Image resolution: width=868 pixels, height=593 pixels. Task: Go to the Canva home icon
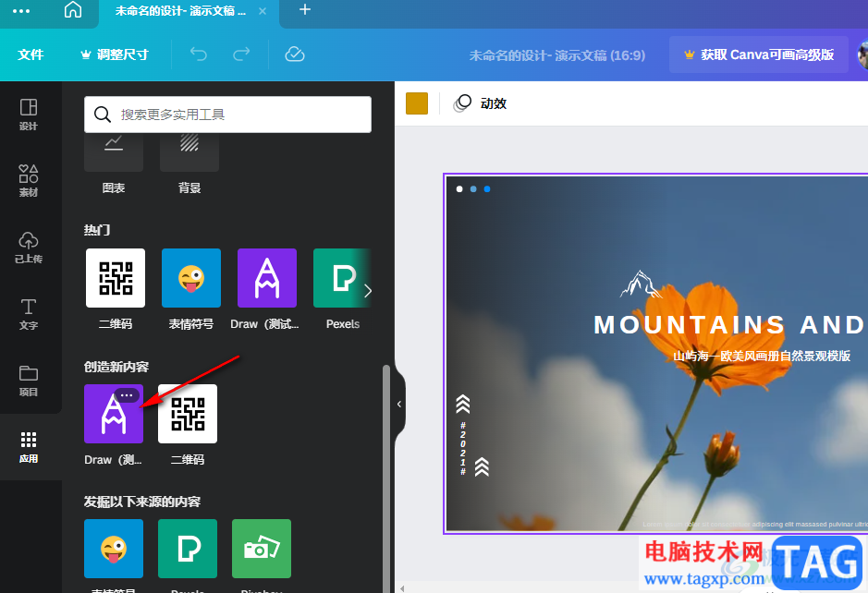tap(72, 10)
